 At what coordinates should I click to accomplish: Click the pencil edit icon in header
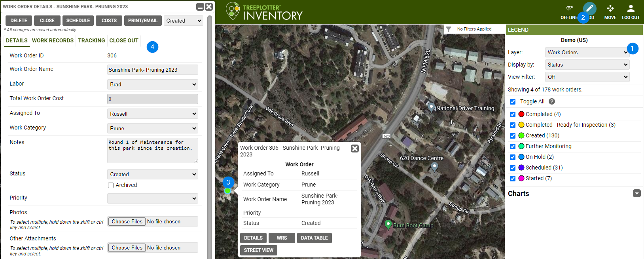(x=589, y=8)
